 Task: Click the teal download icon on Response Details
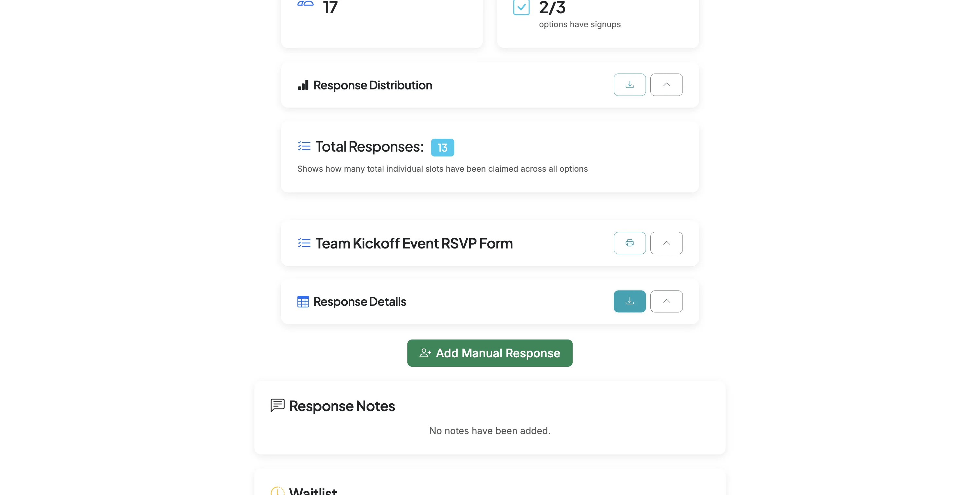pos(630,301)
